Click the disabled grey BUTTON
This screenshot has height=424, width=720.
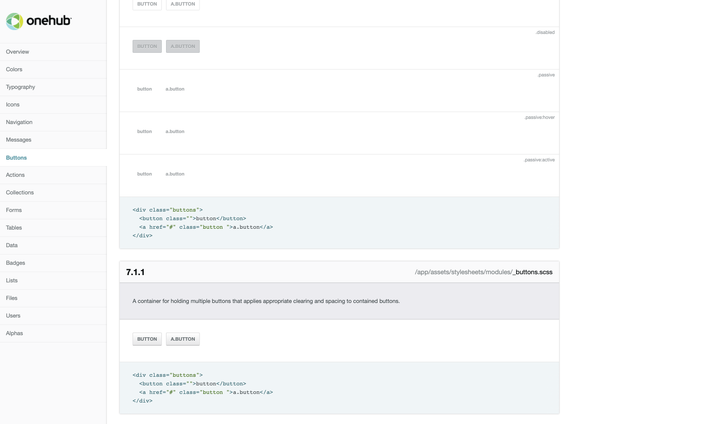pyautogui.click(x=147, y=46)
